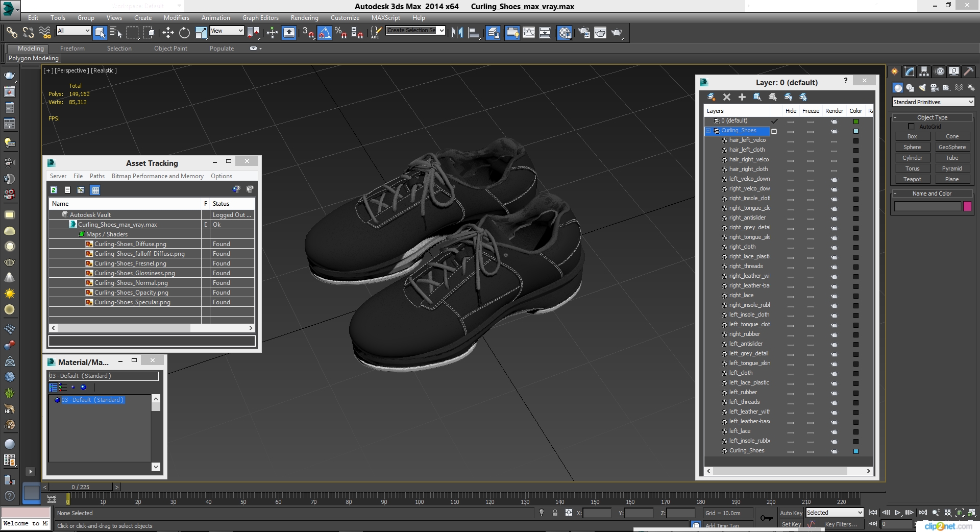980x532 pixels.
Task: Click the Set Key button
Action: point(791,524)
